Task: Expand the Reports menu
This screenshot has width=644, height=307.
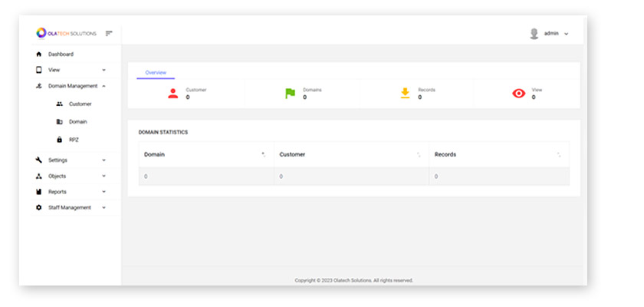Action: [70, 192]
